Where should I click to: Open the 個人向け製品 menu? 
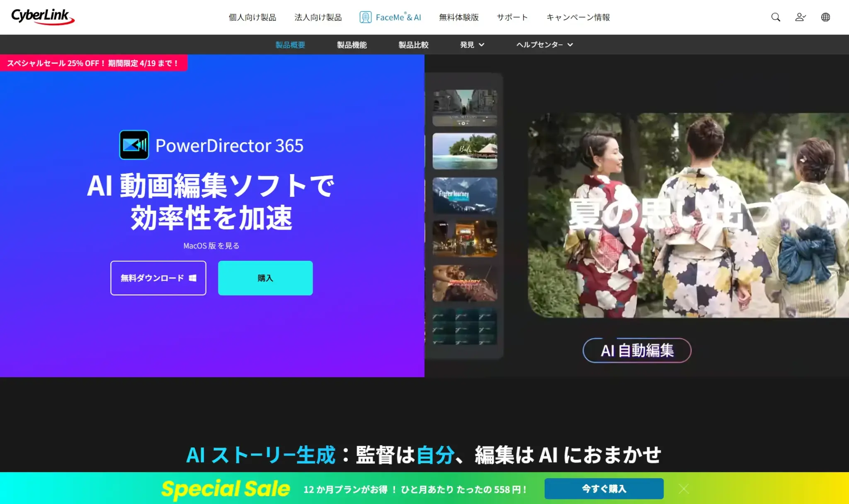click(252, 17)
